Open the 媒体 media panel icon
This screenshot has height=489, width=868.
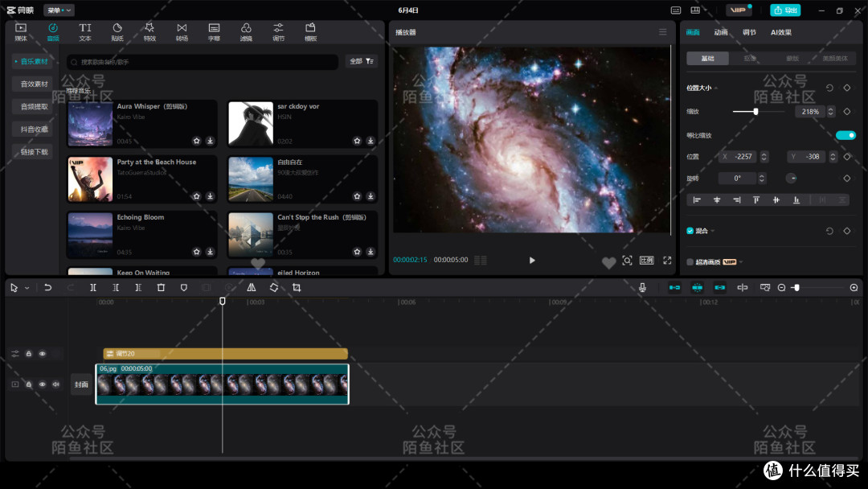pos(20,32)
